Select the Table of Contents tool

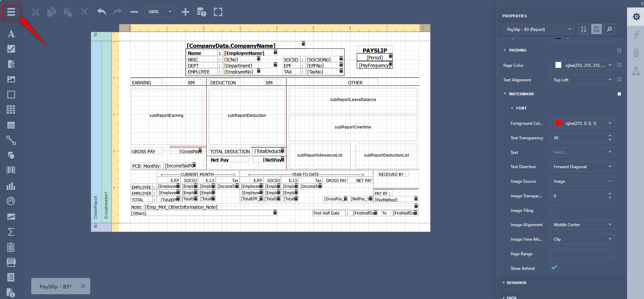tap(11, 277)
